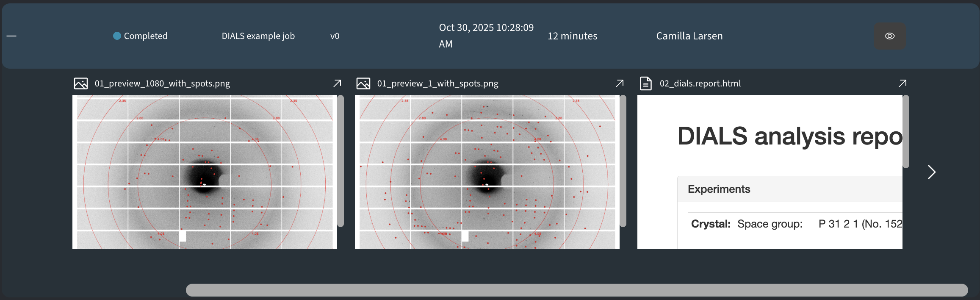The height and width of the screenshot is (300, 980).
Task: Click the Camilla Larsen user name
Action: (689, 36)
